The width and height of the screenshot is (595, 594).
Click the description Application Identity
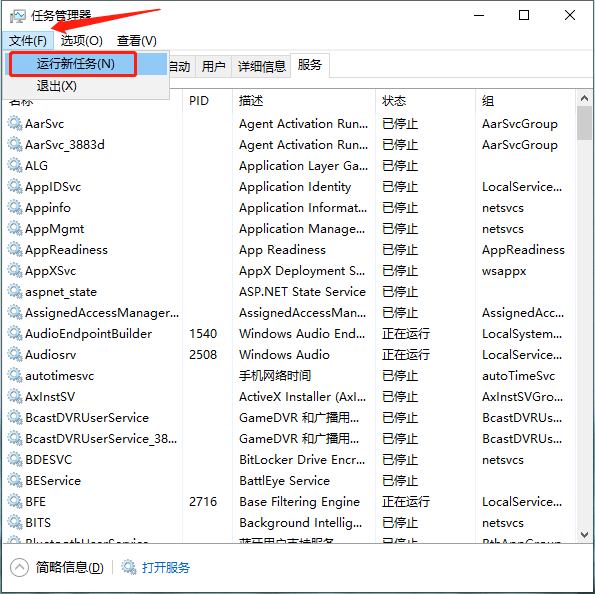(295, 187)
